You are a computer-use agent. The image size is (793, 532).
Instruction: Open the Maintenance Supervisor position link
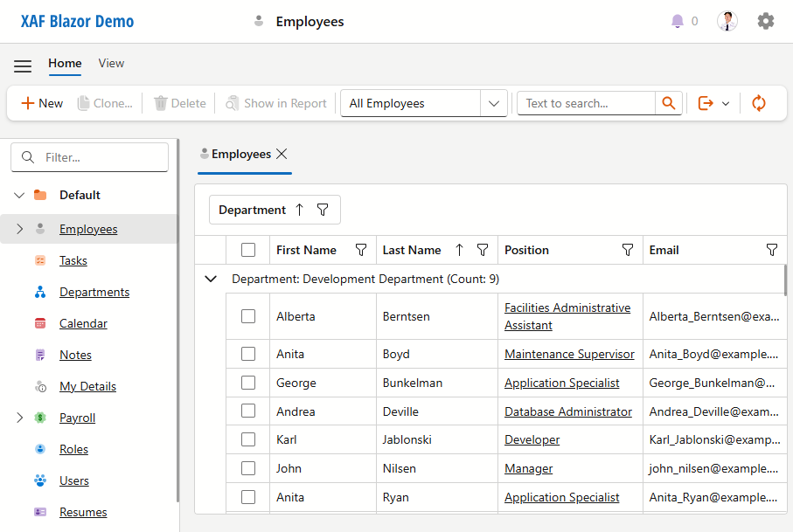tap(569, 354)
